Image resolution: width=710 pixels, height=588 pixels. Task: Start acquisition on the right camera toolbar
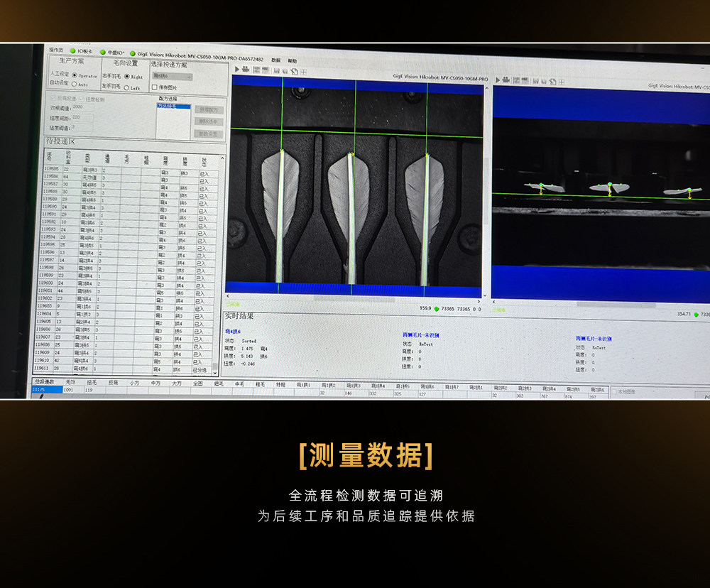498,80
